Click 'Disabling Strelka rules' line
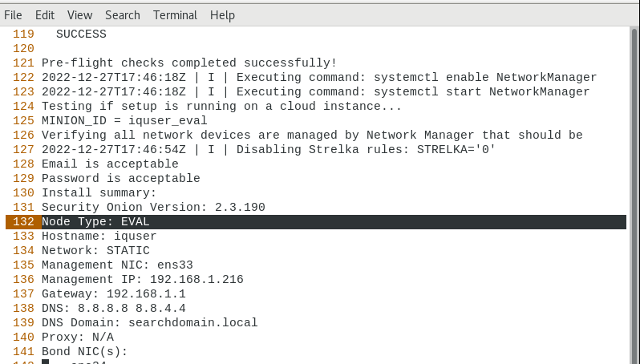Viewport: 640px width, 364px height. coord(269,149)
